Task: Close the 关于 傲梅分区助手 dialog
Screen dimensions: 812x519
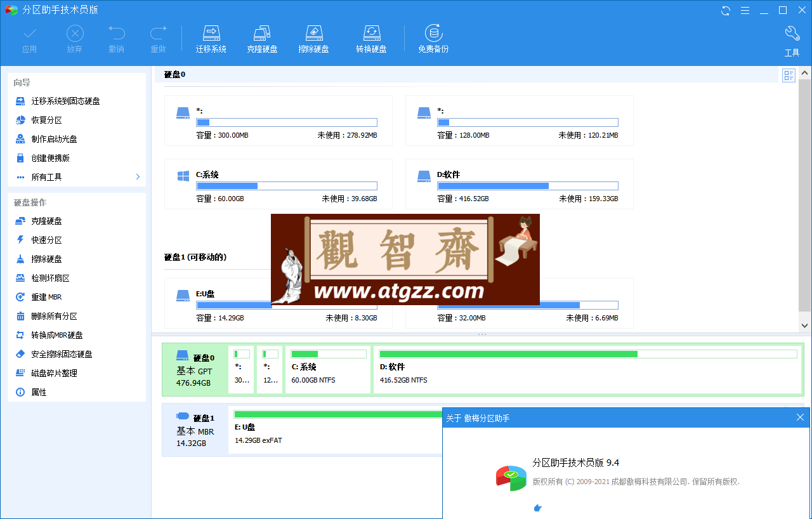Action: pyautogui.click(x=800, y=417)
